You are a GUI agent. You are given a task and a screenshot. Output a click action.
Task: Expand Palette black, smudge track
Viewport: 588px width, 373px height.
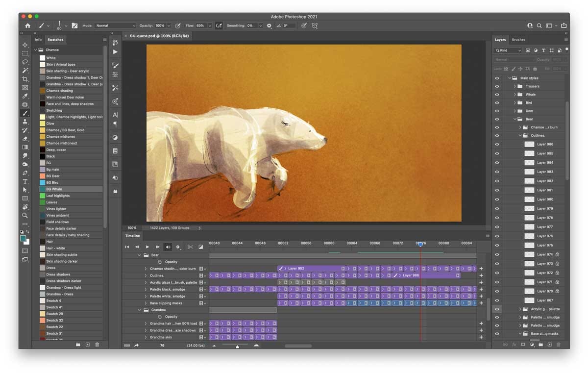coord(146,289)
